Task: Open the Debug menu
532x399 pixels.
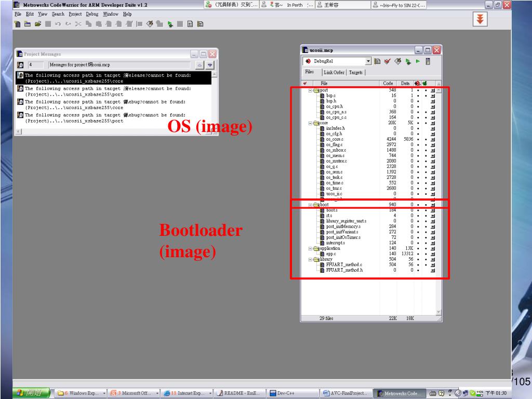Action: point(92,14)
